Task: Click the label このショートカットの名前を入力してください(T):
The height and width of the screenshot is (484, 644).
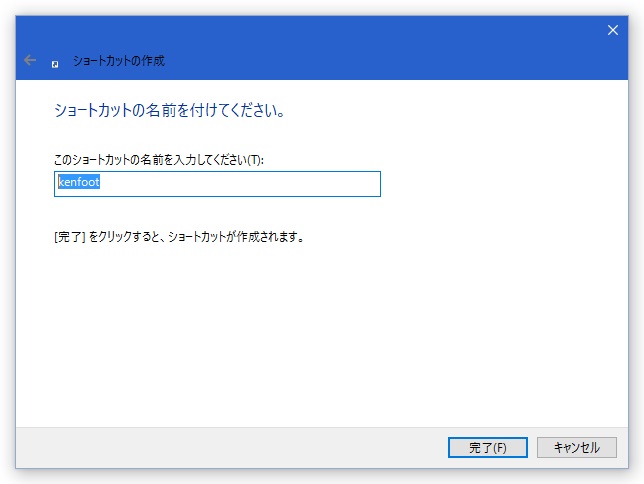Action: coord(159,159)
